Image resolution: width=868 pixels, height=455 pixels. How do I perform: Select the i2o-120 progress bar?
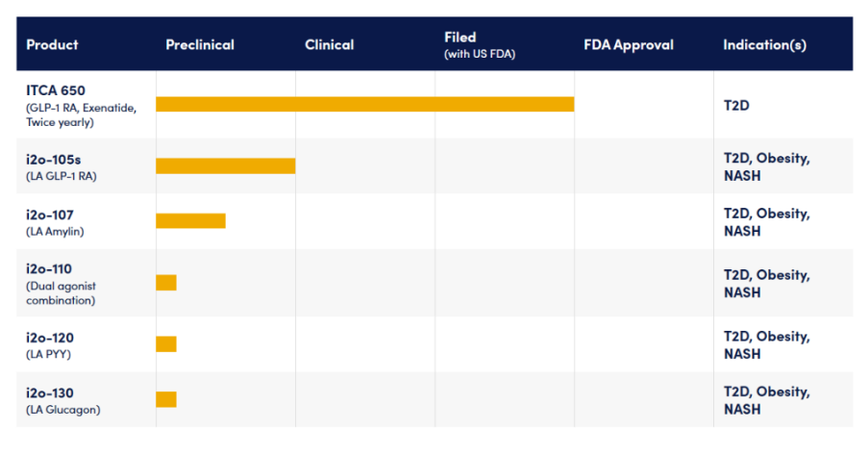166,344
